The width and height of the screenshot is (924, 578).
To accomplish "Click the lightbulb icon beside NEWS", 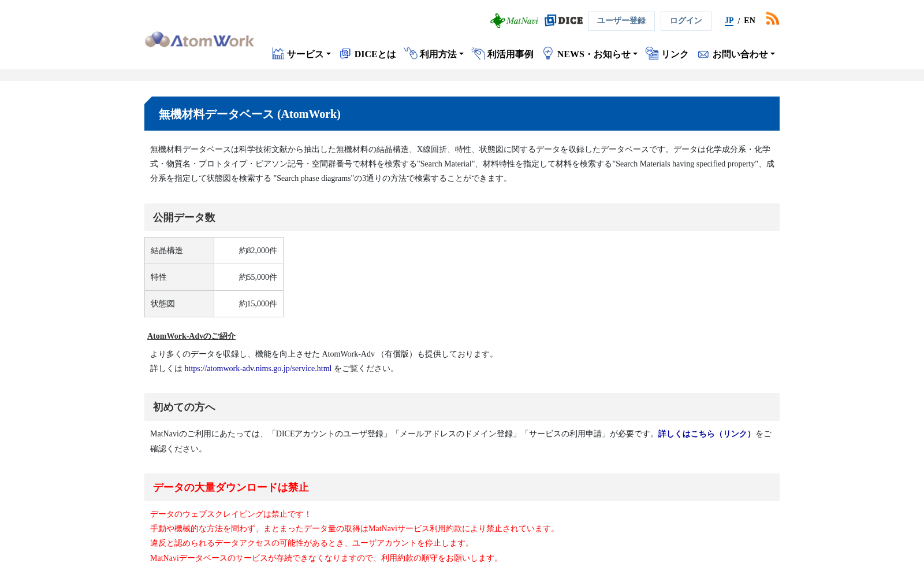I will (548, 53).
